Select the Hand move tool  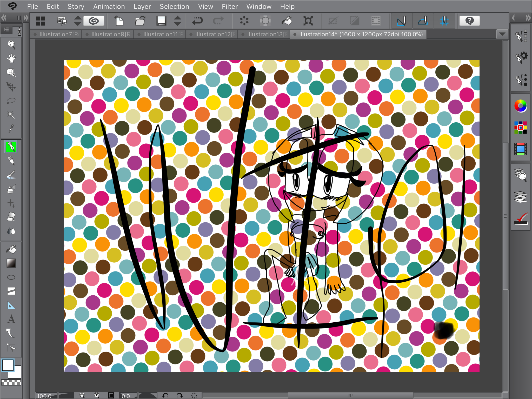click(11, 58)
